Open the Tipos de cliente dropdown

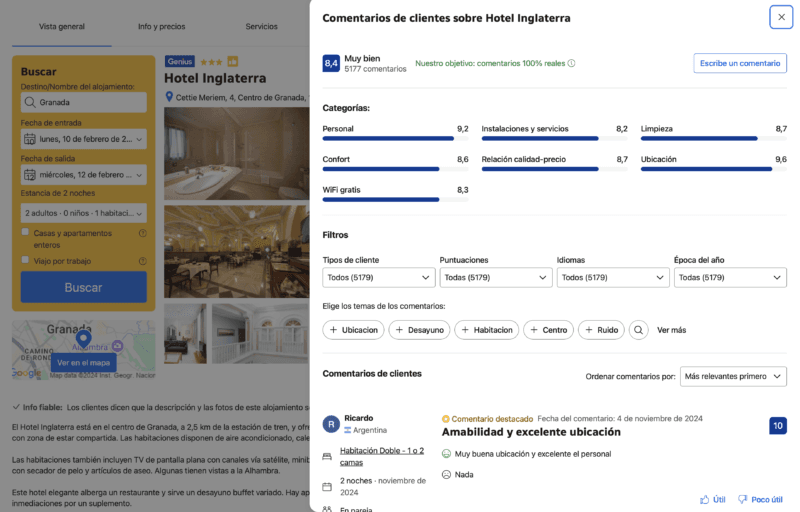[x=378, y=277]
